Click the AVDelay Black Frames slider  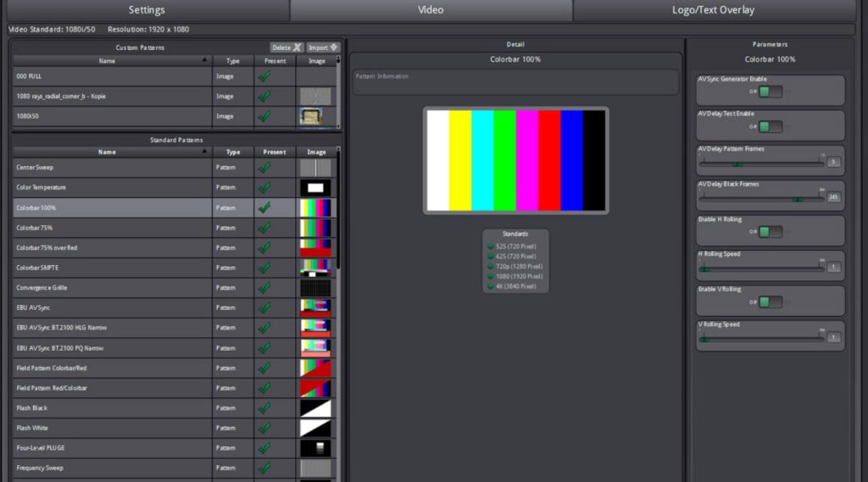(x=760, y=199)
